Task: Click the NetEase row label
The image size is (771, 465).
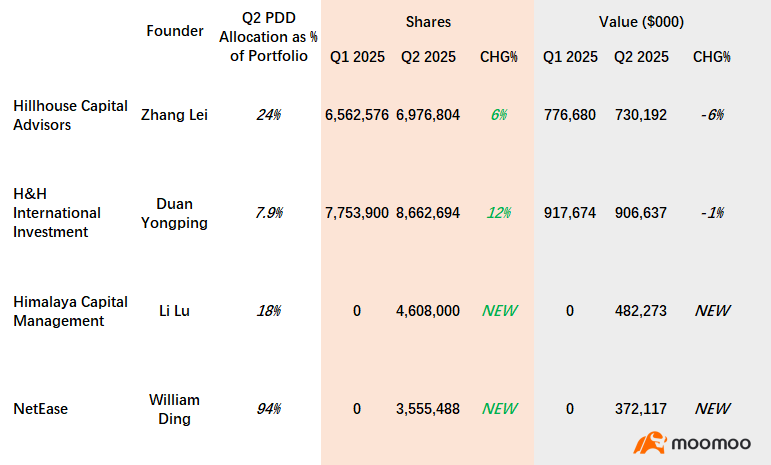Action: 40,408
